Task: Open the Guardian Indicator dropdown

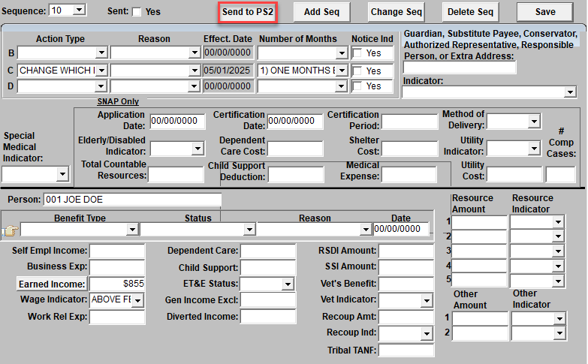Action: [570, 92]
